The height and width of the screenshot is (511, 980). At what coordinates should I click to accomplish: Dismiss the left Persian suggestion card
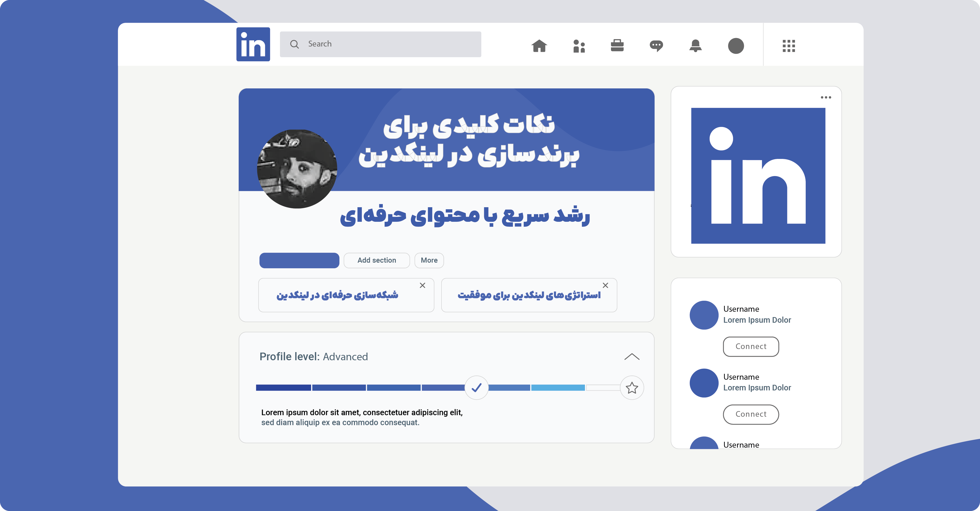click(x=422, y=285)
